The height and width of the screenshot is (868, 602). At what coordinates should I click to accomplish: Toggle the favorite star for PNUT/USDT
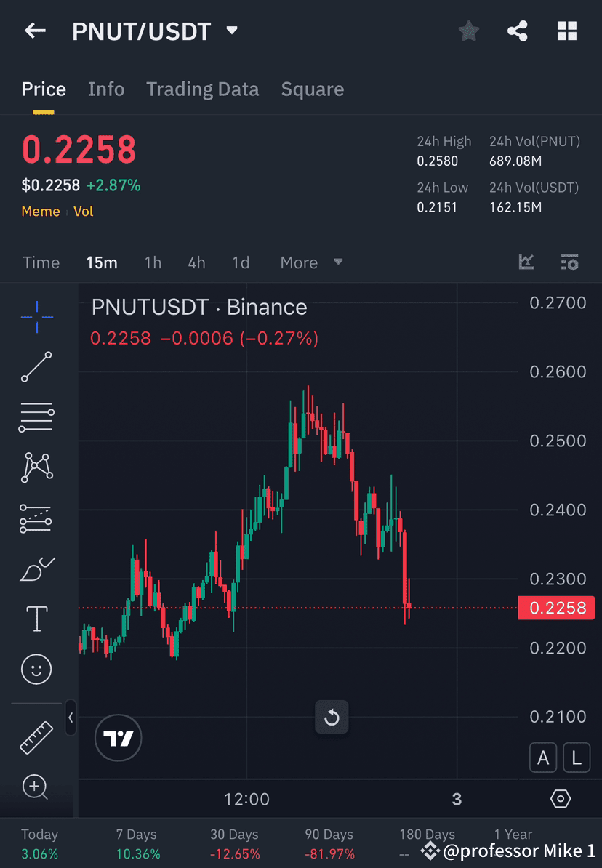point(468,31)
